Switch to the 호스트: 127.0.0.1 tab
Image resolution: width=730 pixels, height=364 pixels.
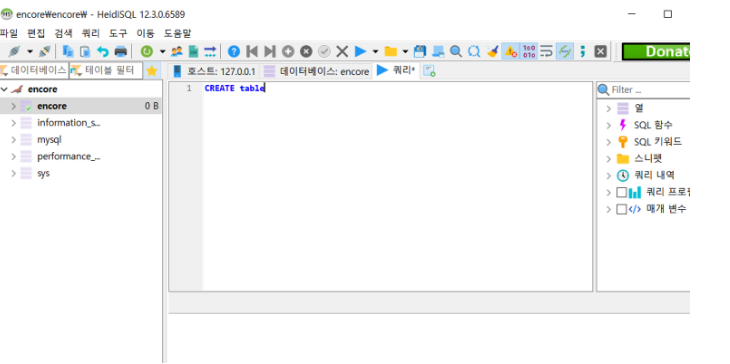215,71
